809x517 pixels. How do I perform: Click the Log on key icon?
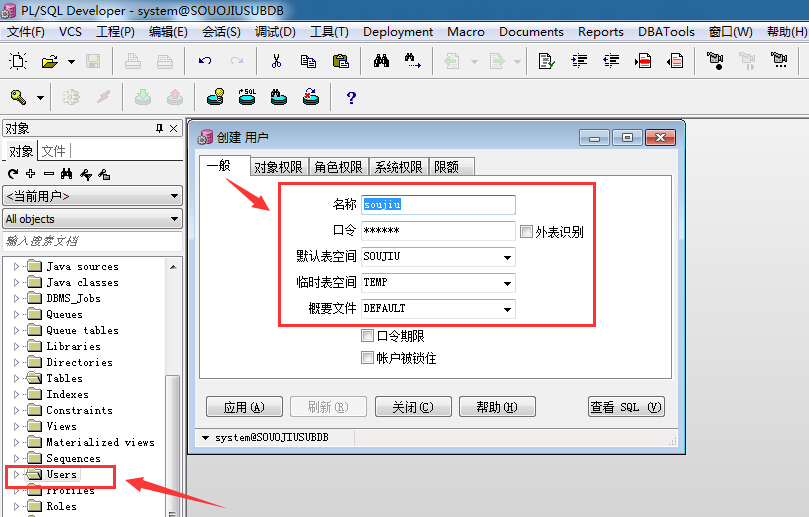(19, 97)
